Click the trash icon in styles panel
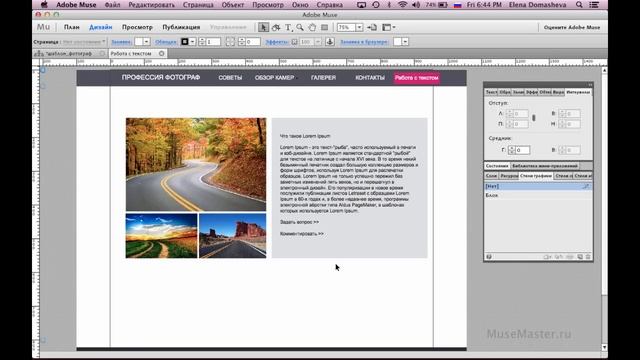The height and width of the screenshot is (360, 640). click(x=588, y=257)
